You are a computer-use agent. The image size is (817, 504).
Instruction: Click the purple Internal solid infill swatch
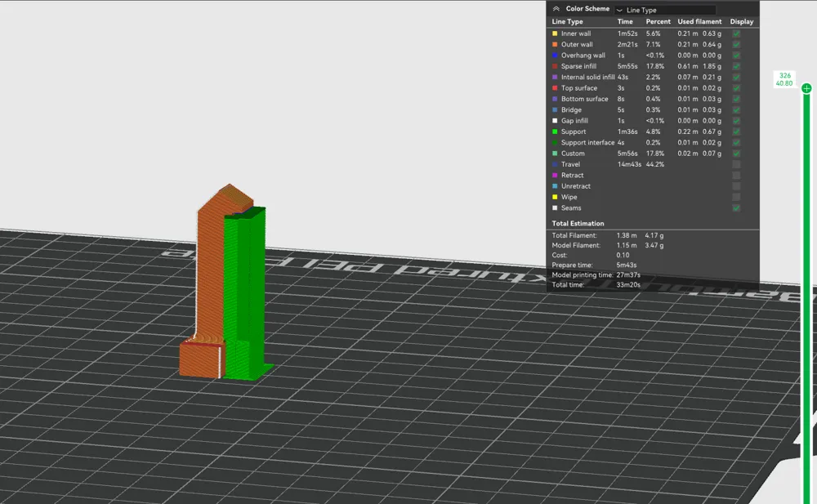tap(555, 77)
